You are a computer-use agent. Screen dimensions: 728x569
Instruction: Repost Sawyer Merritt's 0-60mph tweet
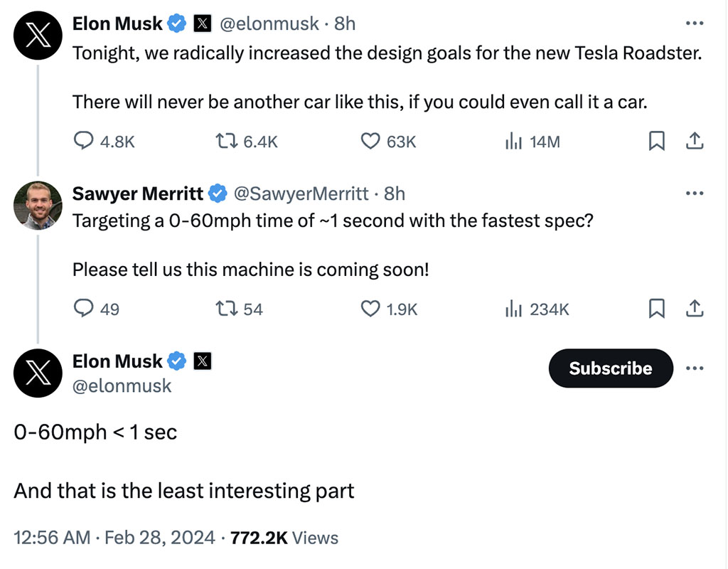tap(227, 309)
